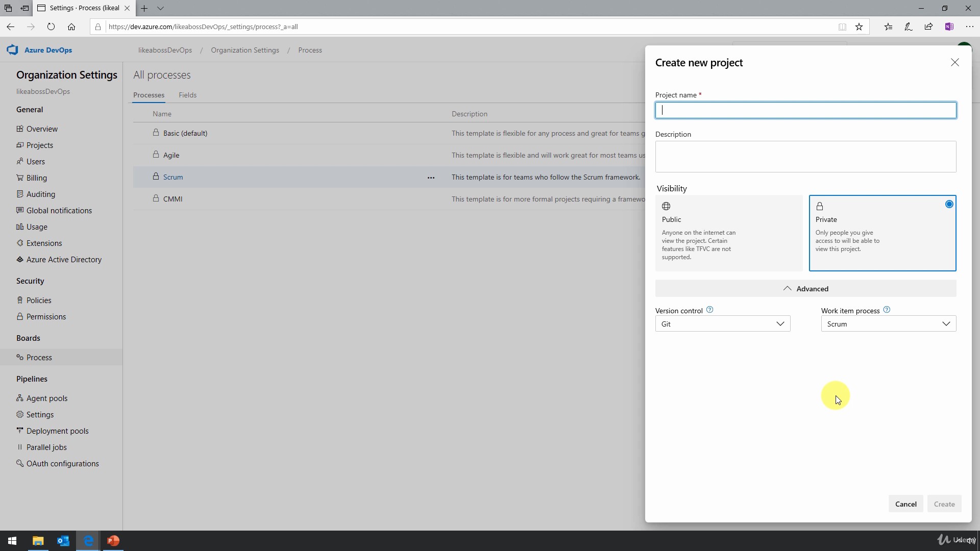Click the browser Forward arrow
The height and width of the screenshot is (551, 980).
point(31,27)
